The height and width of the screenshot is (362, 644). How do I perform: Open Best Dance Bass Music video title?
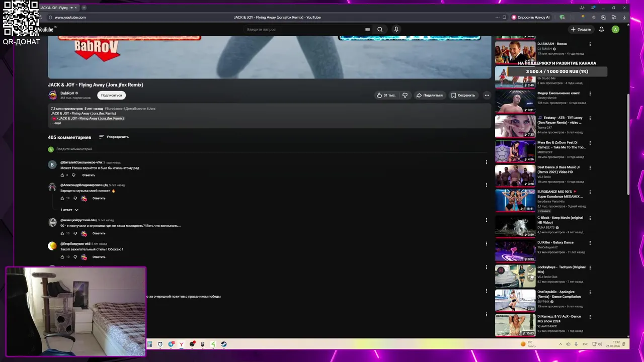(558, 169)
